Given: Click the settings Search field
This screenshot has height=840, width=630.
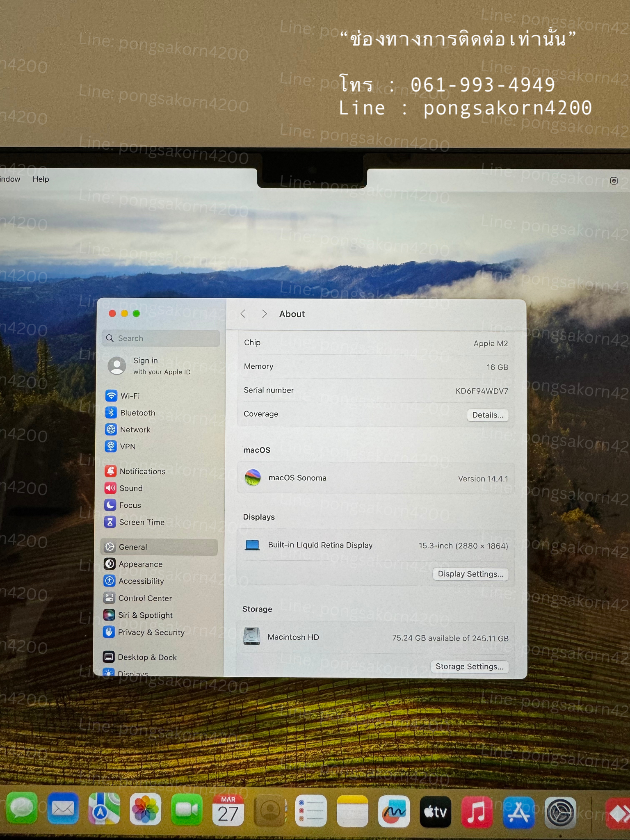Looking at the screenshot, I should [x=161, y=338].
